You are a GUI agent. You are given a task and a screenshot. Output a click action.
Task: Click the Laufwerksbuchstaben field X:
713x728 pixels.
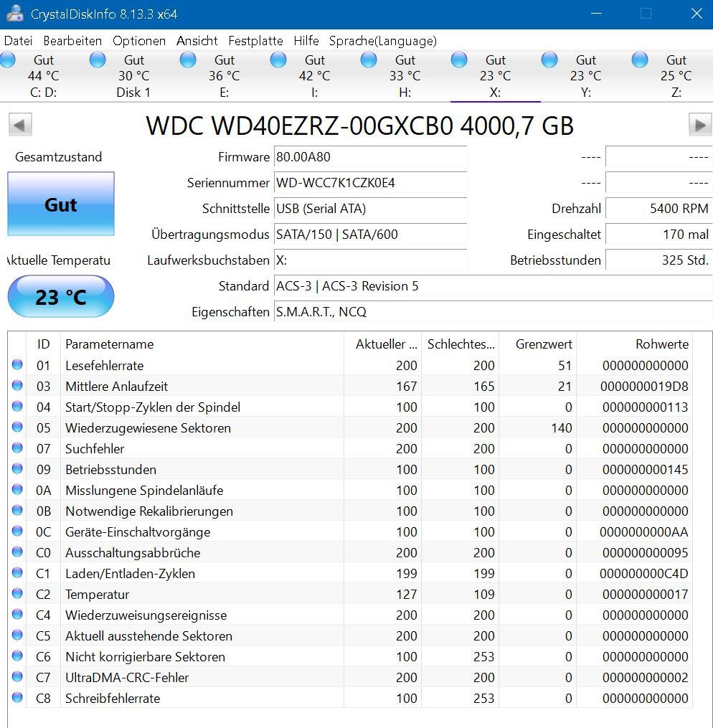[370, 260]
